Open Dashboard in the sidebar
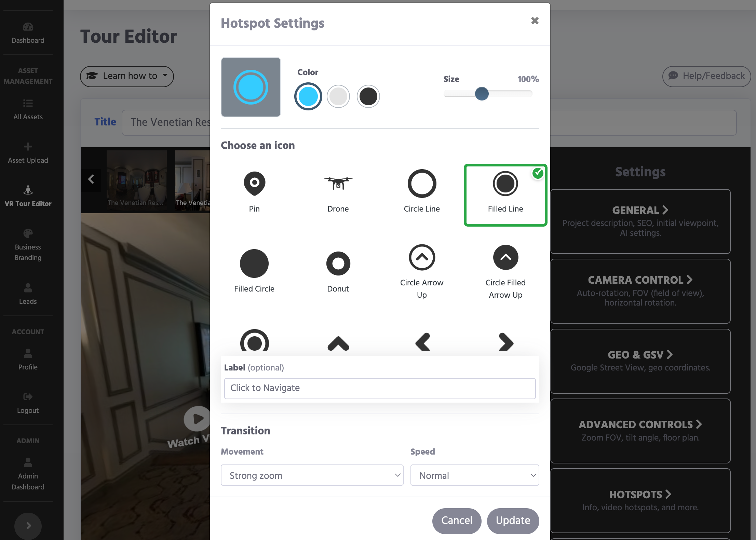The height and width of the screenshot is (540, 756). (28, 33)
